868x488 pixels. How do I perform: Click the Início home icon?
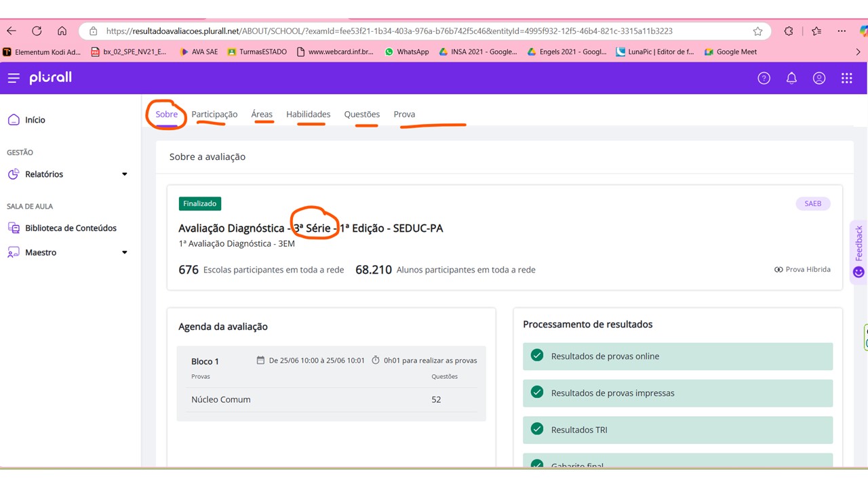(14, 120)
